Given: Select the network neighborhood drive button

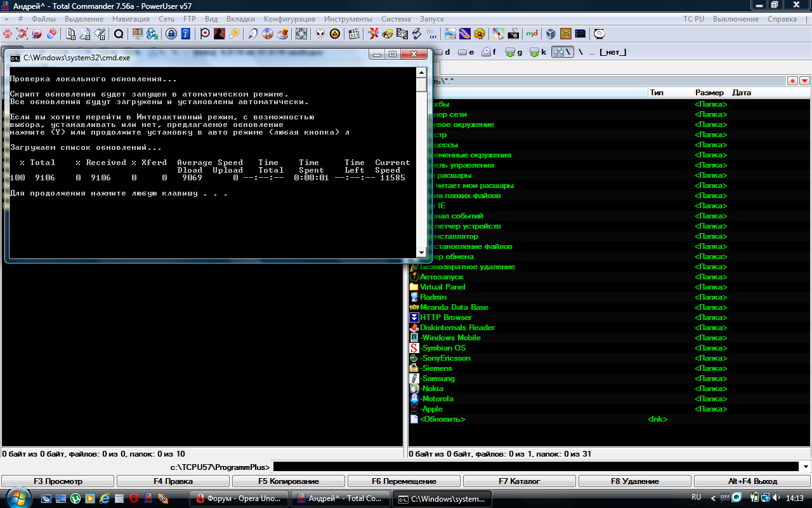Looking at the screenshot, I should [x=562, y=52].
